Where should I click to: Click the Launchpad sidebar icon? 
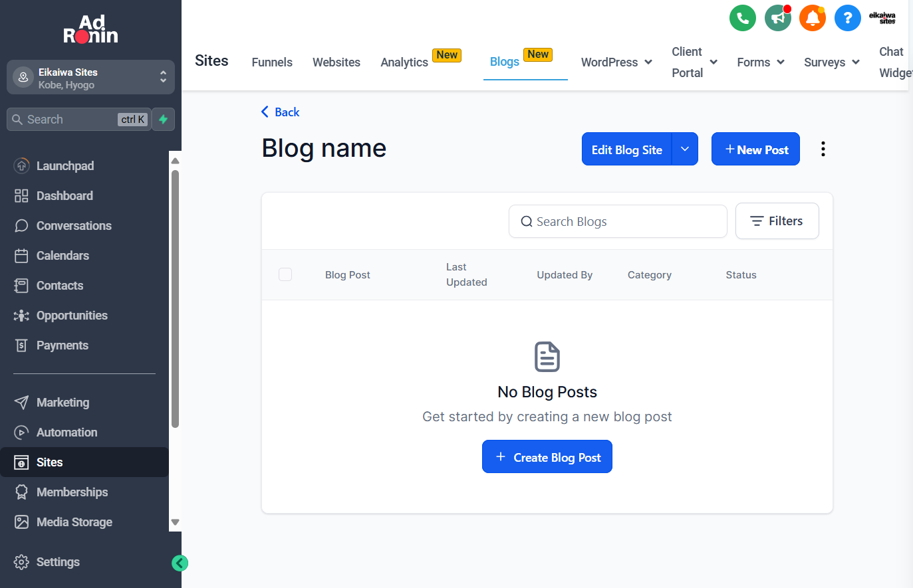coord(21,166)
